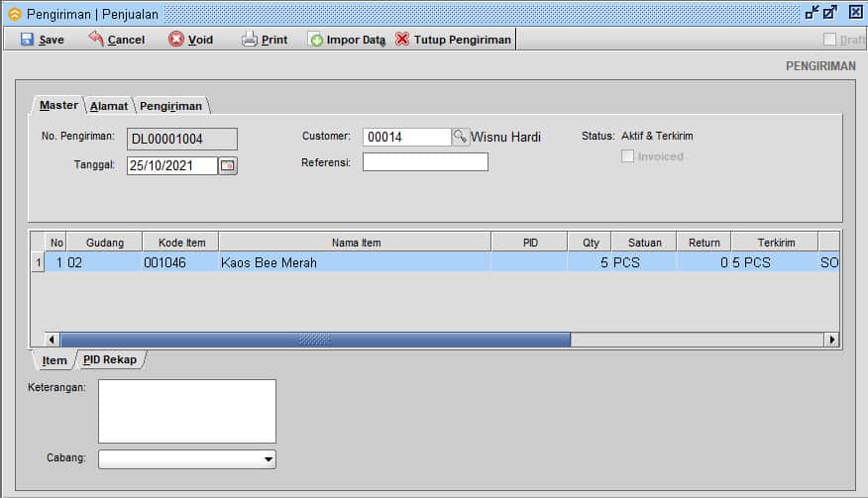Click the Cancel undo arrow icon
This screenshot has width=868, height=498.
[x=96, y=40]
